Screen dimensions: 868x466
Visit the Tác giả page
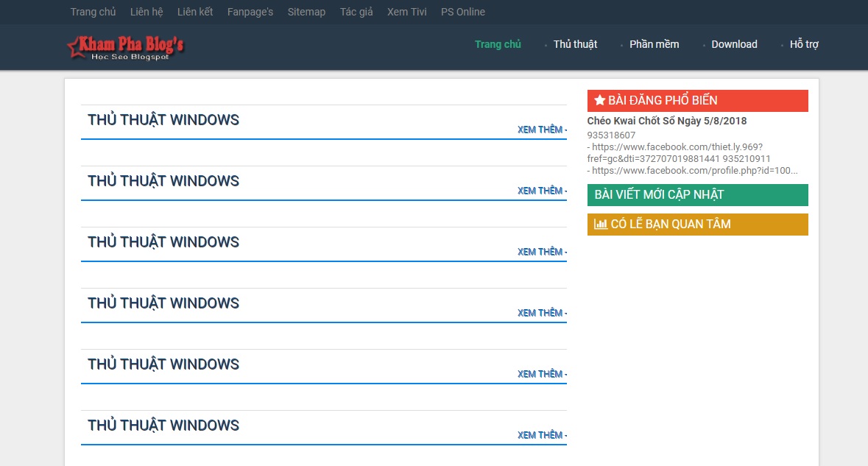pos(356,12)
